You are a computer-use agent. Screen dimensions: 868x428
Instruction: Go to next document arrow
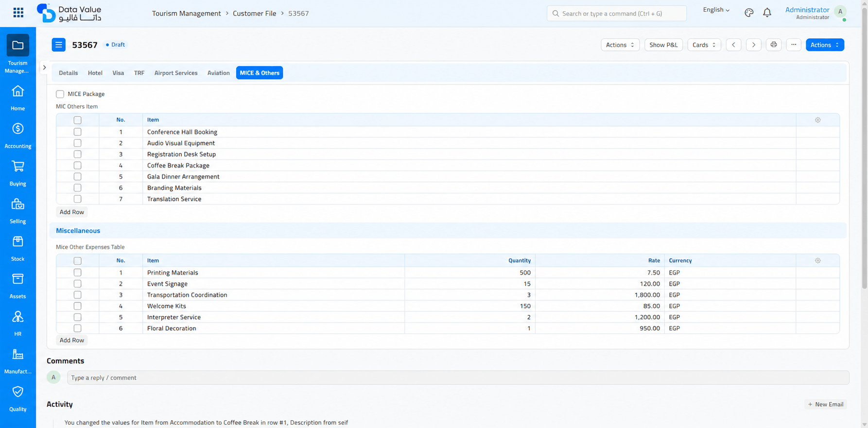click(x=753, y=45)
